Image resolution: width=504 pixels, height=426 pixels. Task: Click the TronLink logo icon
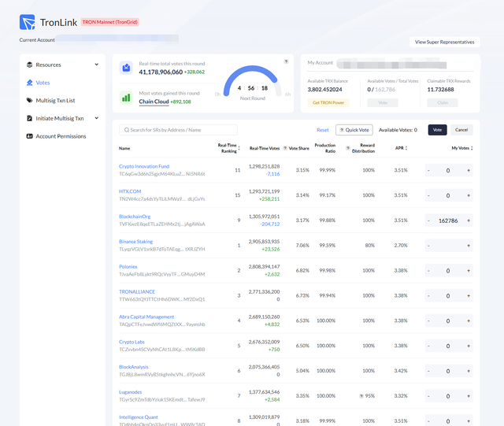point(28,22)
